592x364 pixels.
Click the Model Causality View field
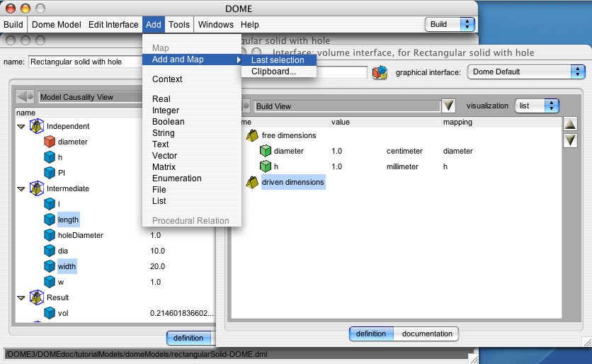pos(91,97)
